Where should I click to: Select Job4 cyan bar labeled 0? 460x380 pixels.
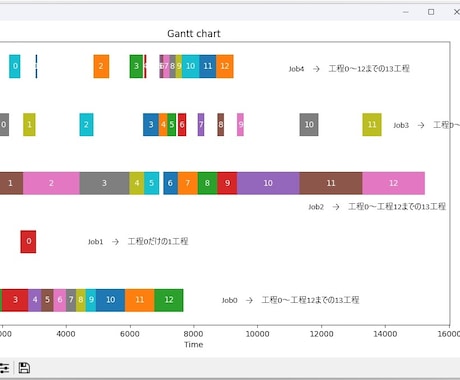tap(15, 66)
